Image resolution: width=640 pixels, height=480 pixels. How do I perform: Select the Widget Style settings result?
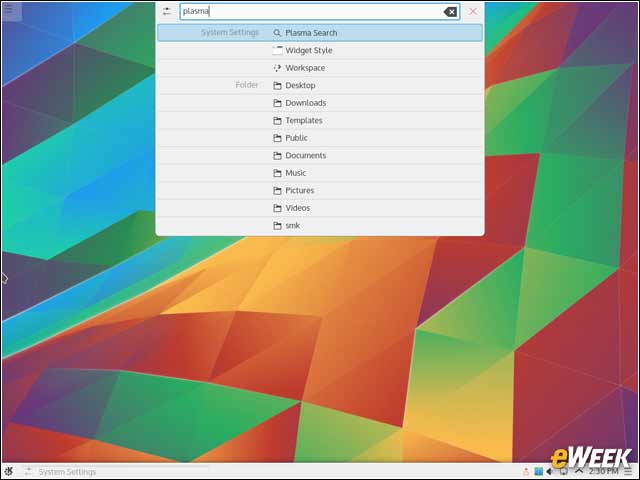(x=320, y=50)
